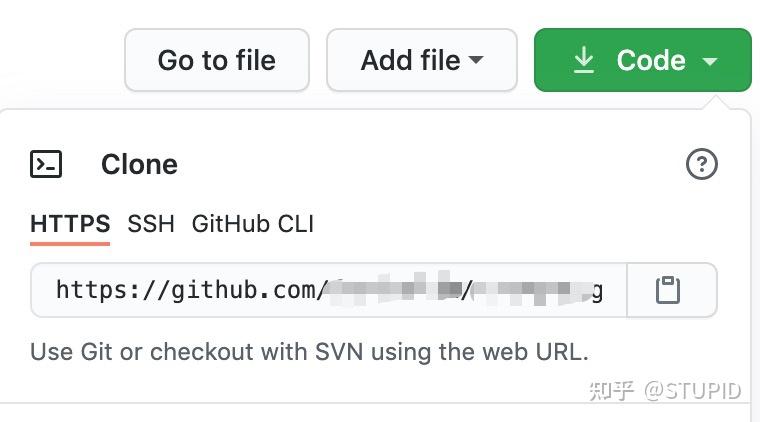Click the terminal prompt icon beside Clone

46,164
